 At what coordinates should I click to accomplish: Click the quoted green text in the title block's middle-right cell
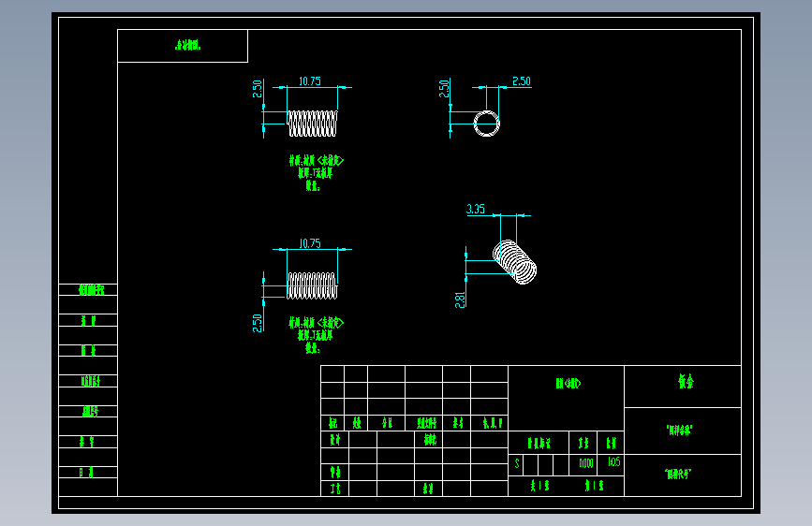tap(679, 430)
